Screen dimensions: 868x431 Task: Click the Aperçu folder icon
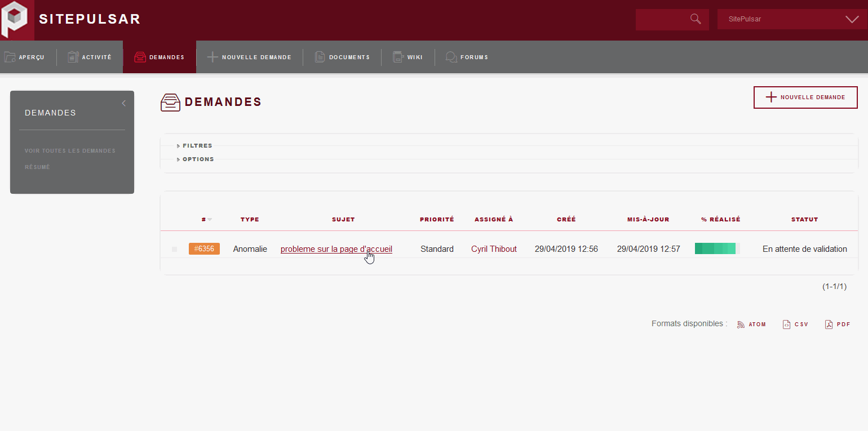(x=10, y=57)
